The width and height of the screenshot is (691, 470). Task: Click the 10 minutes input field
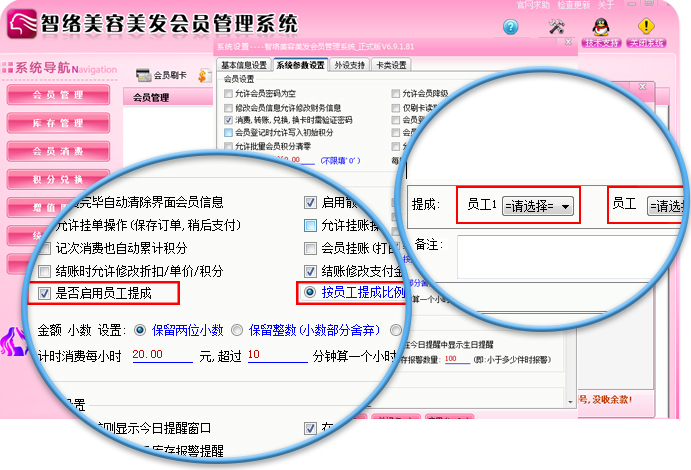pyautogui.click(x=278, y=355)
